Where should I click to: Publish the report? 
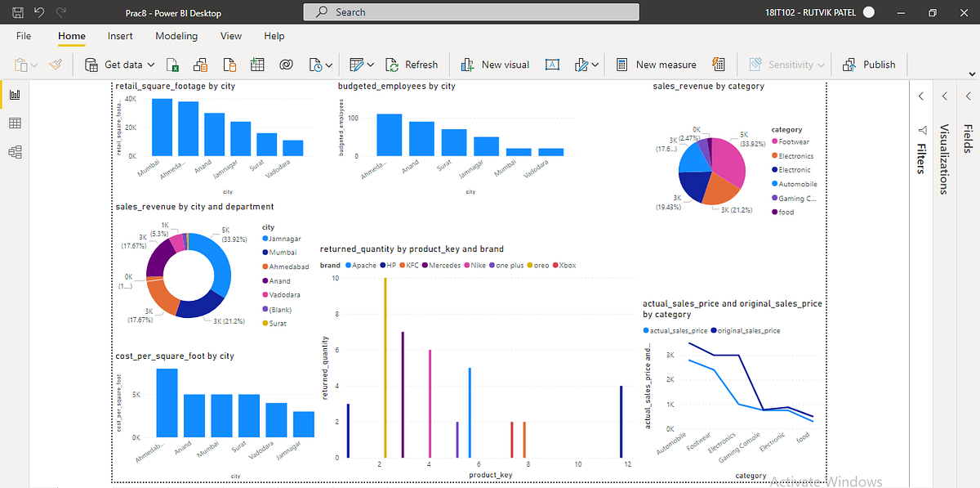[x=870, y=64]
